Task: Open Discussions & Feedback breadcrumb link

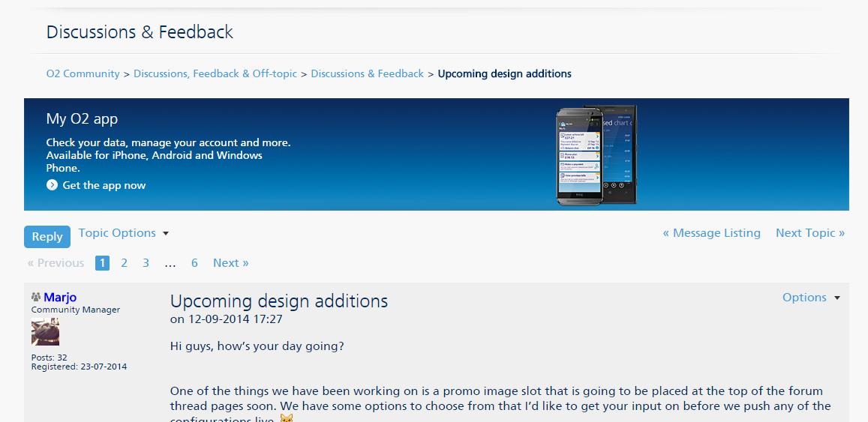Action: [367, 74]
